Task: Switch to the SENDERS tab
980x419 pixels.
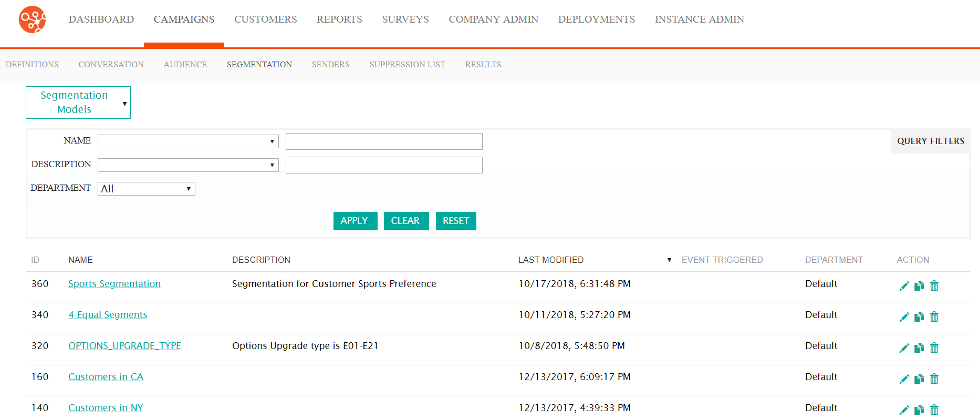Action: tap(330, 65)
